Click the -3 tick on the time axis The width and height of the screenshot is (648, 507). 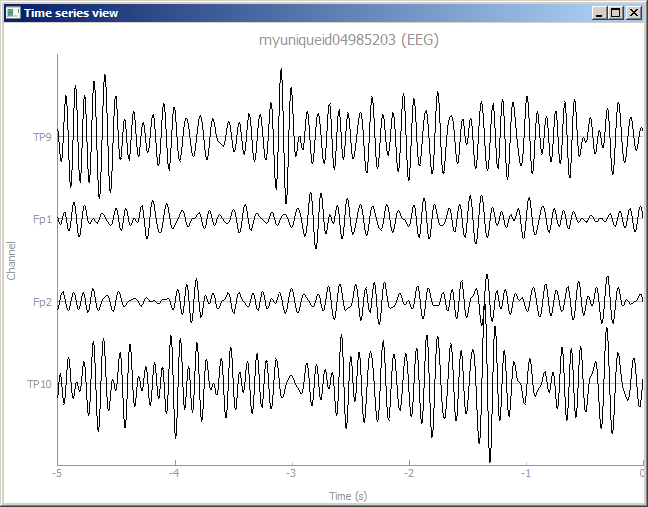291,474
